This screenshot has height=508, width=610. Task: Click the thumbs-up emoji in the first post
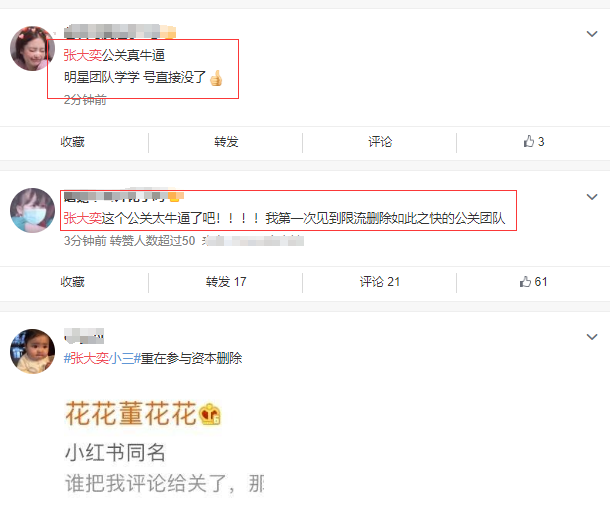[216, 78]
